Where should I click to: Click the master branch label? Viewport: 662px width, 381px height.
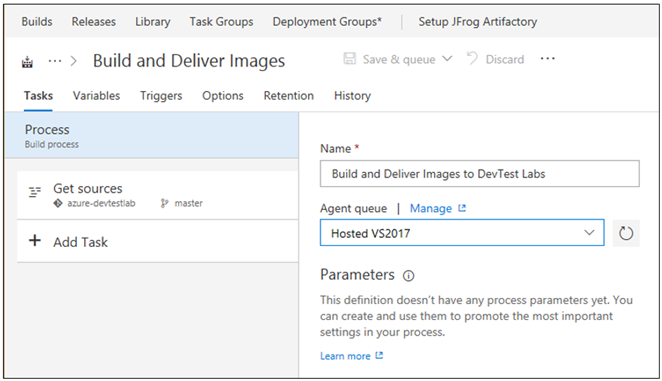(188, 203)
